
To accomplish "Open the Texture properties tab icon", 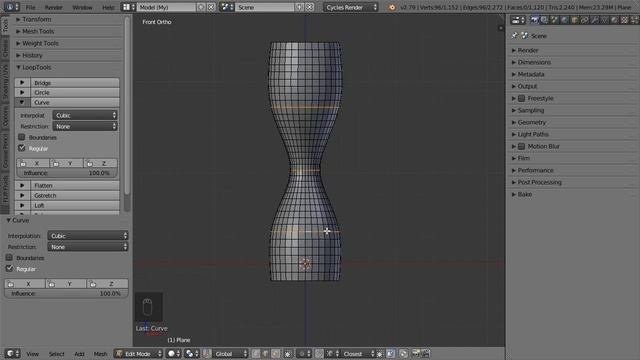I will [x=624, y=20].
